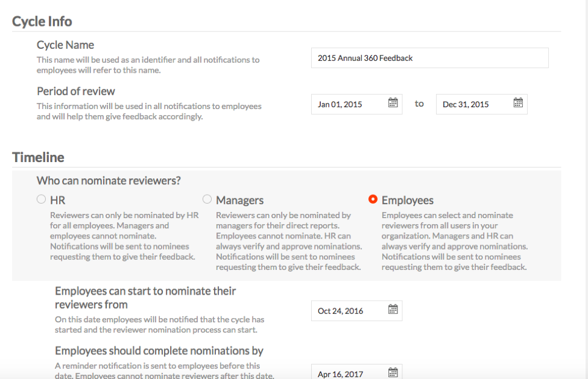This screenshot has height=379, width=588.
Task: Click the 'Employees' option label
Action: [408, 201]
